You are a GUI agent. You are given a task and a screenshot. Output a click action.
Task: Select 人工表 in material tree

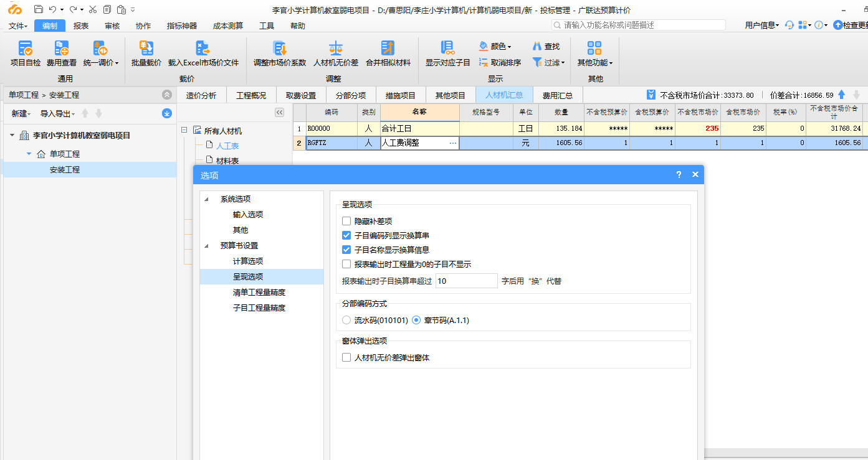[x=227, y=146]
